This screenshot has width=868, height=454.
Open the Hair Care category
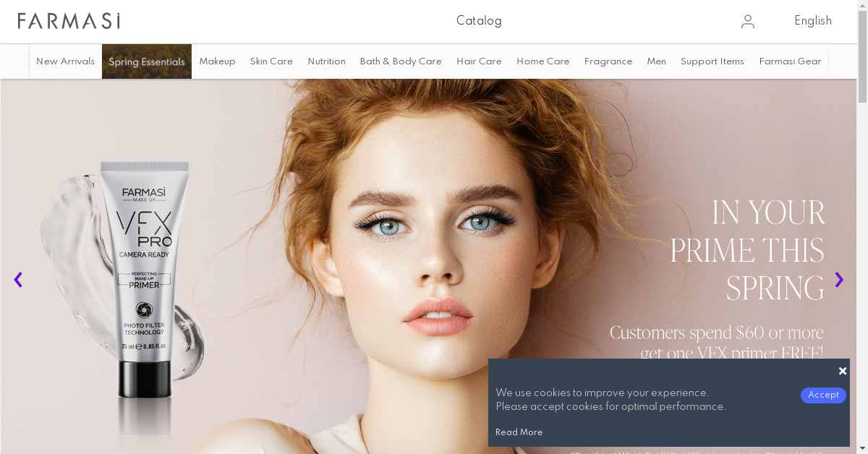(479, 61)
